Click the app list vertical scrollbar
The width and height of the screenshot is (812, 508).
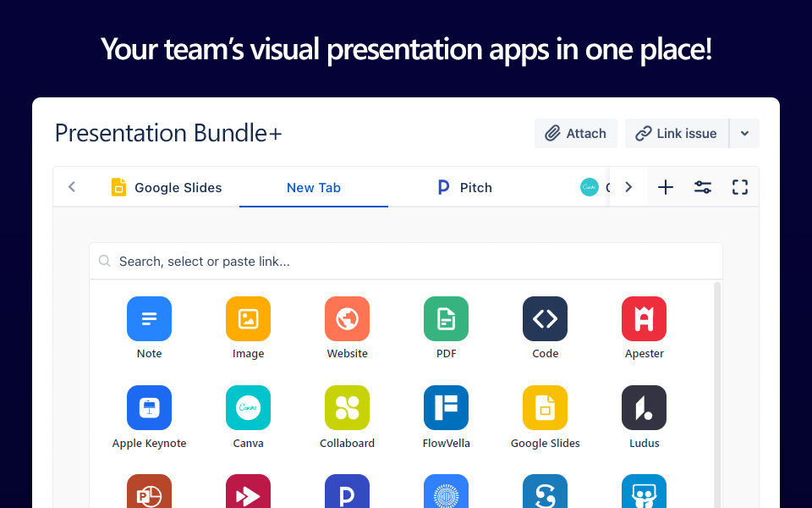717,394
